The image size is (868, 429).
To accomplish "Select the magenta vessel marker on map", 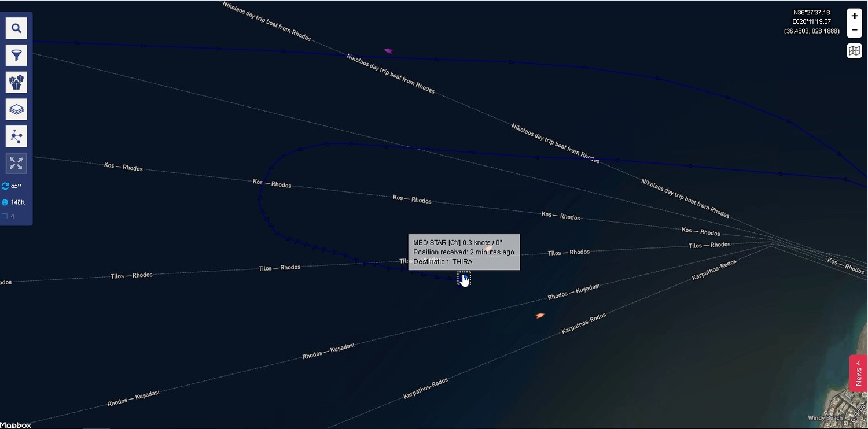I will pos(388,51).
